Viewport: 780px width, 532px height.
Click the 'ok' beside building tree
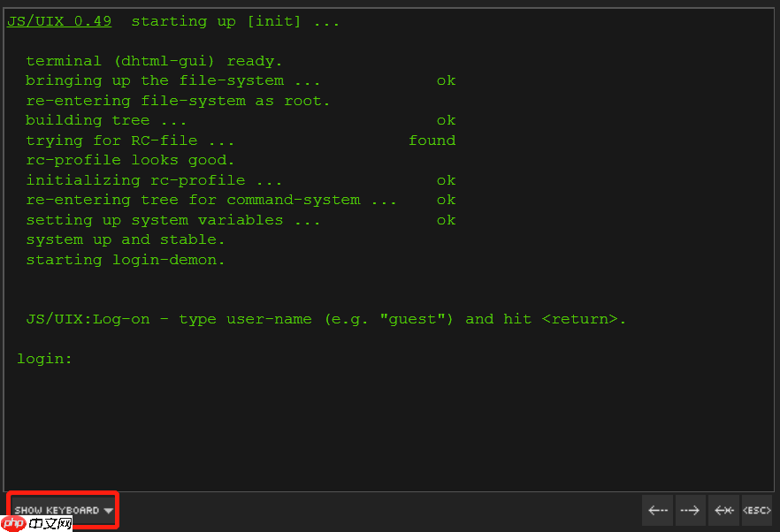click(x=446, y=119)
